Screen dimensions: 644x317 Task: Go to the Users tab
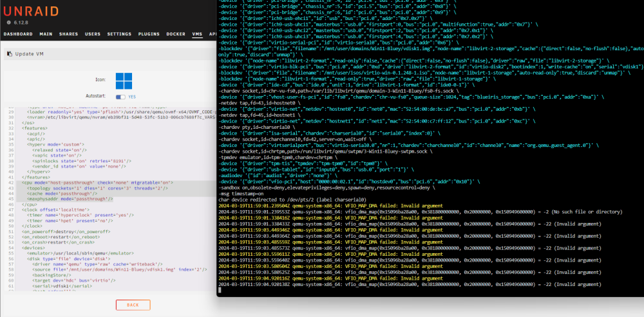93,34
